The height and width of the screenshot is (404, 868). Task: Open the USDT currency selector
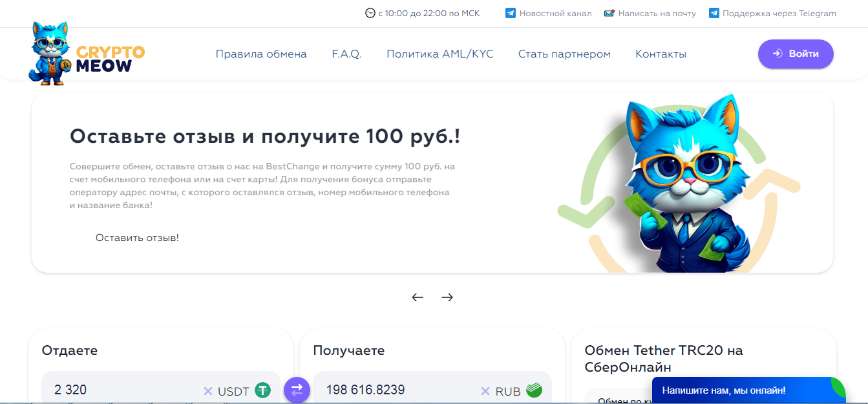point(233,391)
